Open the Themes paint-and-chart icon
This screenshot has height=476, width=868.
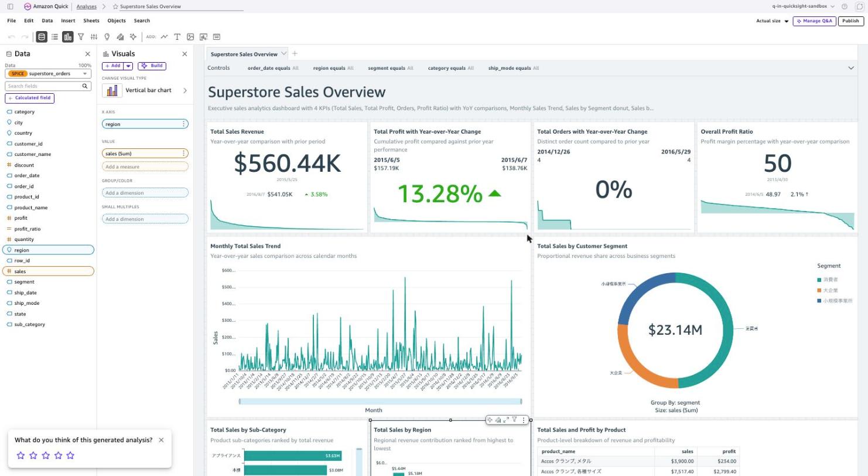point(120,37)
